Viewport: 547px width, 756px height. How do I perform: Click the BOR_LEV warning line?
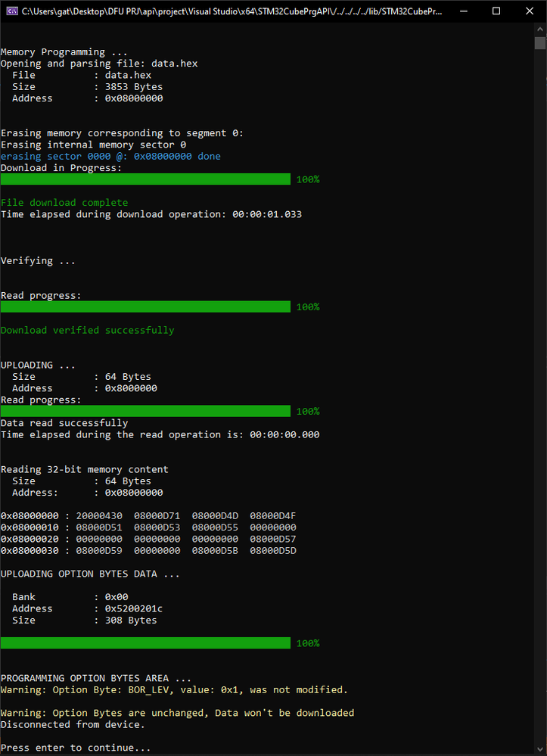[x=174, y=690]
